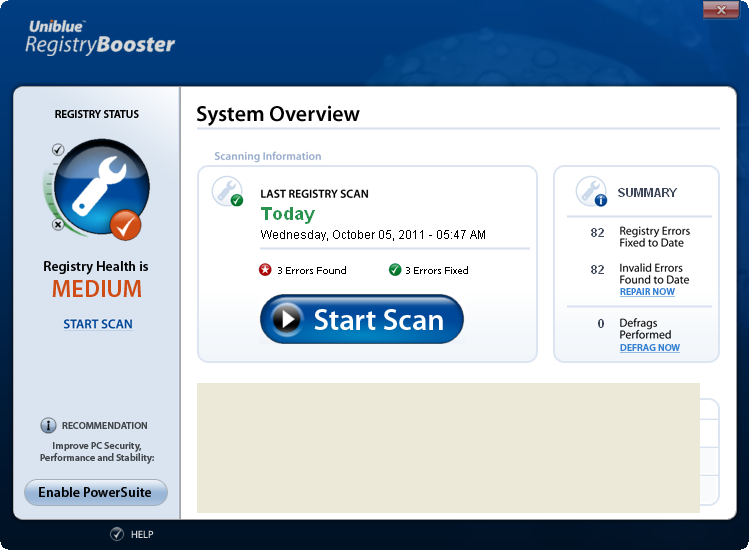Click the Last Registry Scan wrench icon
749x550 pixels.
click(228, 191)
